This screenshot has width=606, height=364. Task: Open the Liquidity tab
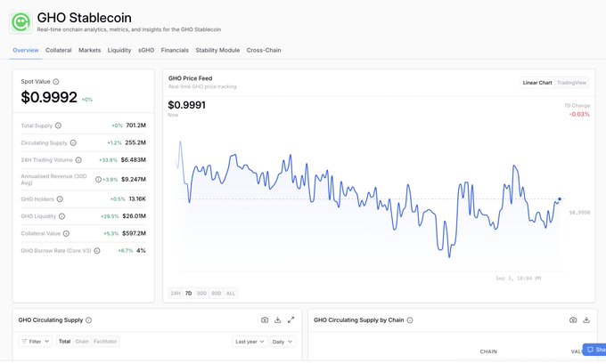pos(119,50)
